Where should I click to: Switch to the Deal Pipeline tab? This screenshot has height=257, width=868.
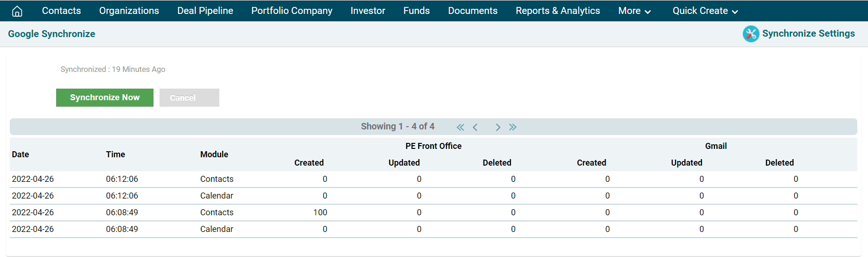(x=205, y=11)
